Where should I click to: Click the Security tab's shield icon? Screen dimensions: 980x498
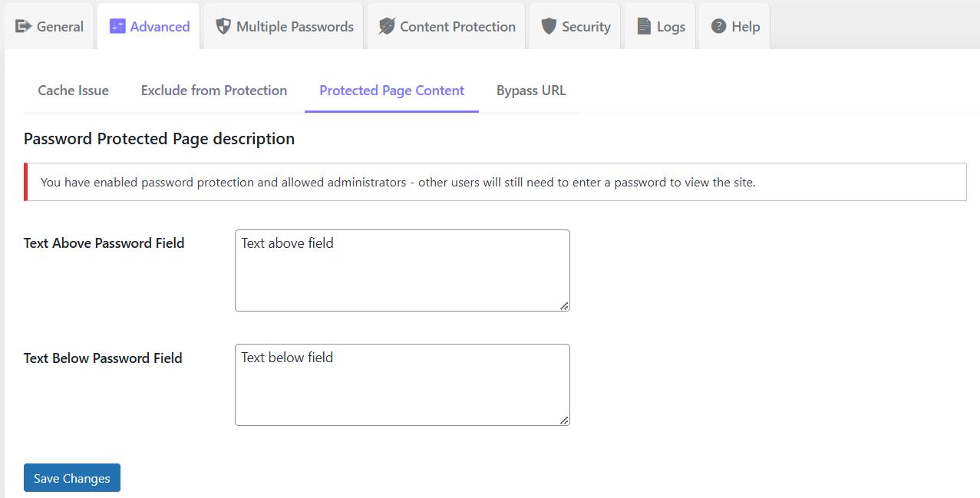pyautogui.click(x=549, y=26)
